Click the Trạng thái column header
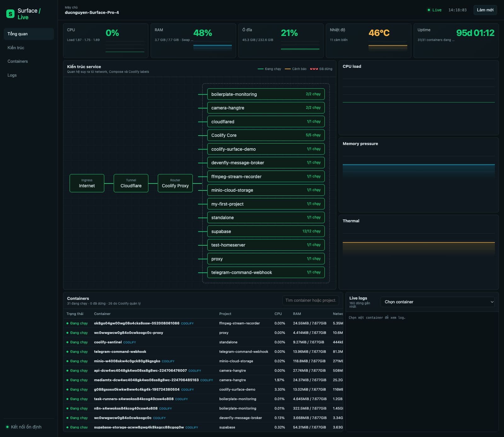Screen dimensions: 504x437 [75, 314]
